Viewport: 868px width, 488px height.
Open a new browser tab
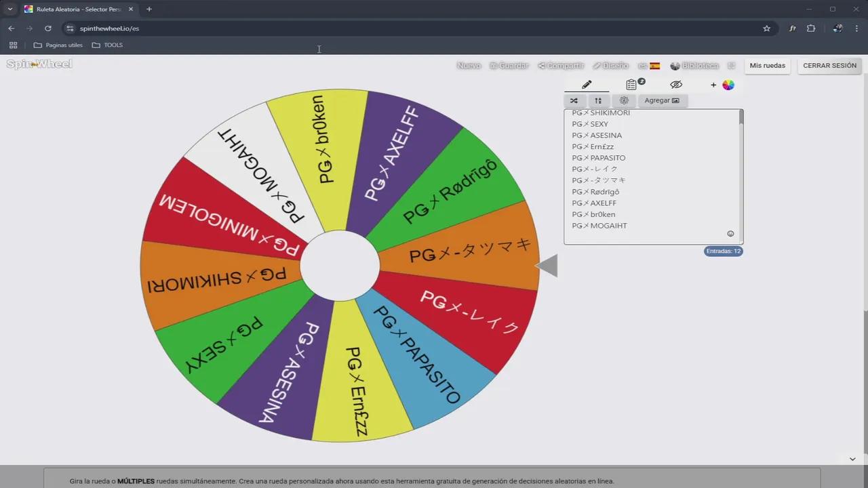149,9
